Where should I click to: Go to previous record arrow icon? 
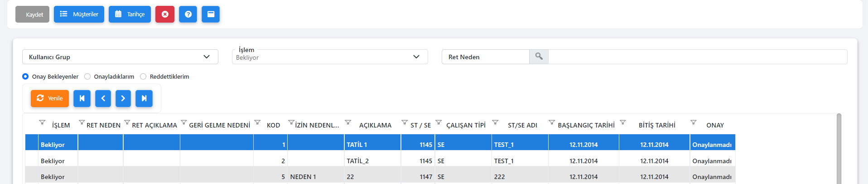pos(103,99)
